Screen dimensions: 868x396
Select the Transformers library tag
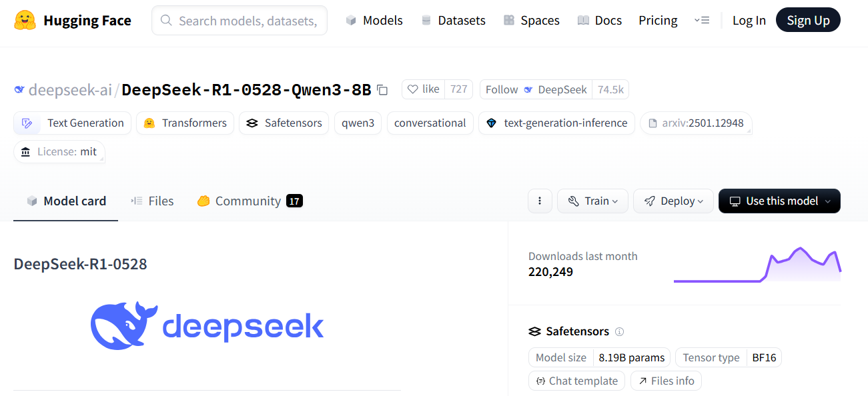[185, 123]
